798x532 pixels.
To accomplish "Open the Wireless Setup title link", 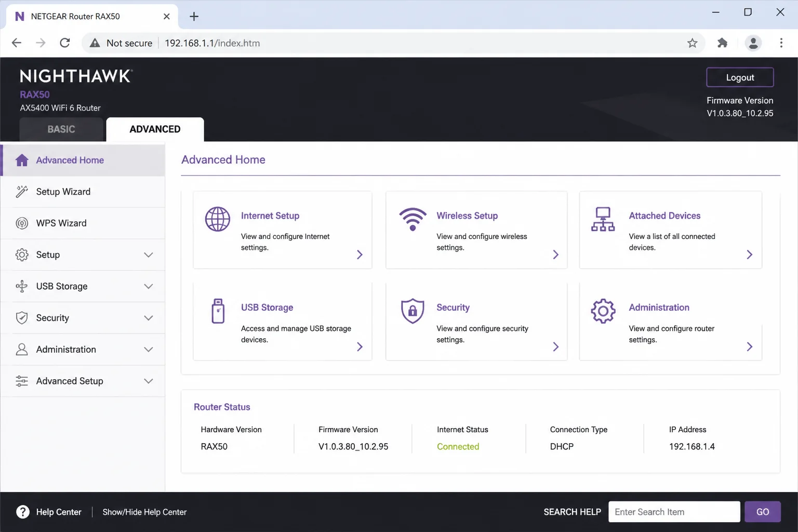I will click(x=467, y=216).
